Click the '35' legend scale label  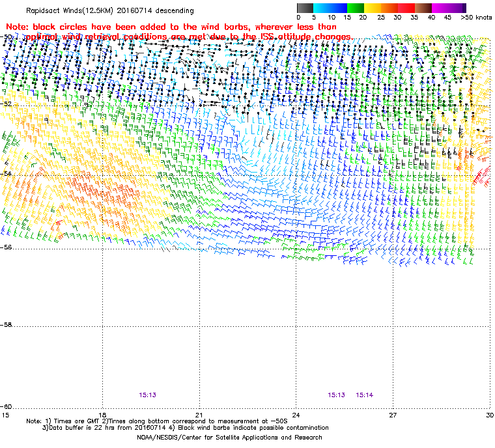tap(414, 18)
